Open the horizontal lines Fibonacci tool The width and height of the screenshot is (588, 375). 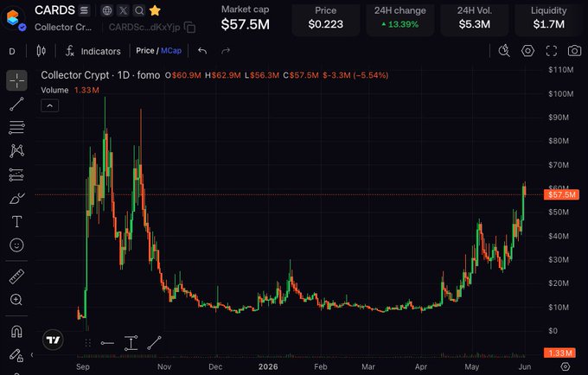(16, 127)
